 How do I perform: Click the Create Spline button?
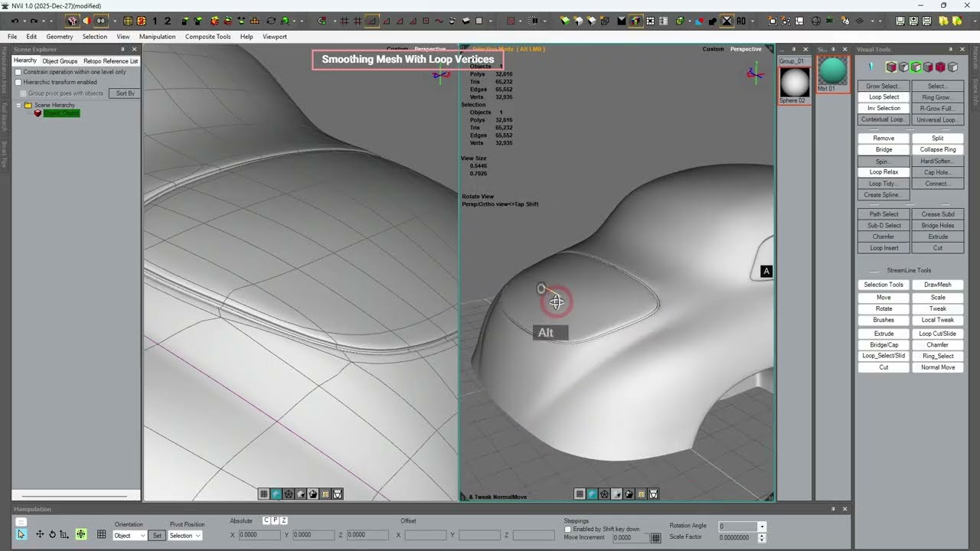coord(884,195)
